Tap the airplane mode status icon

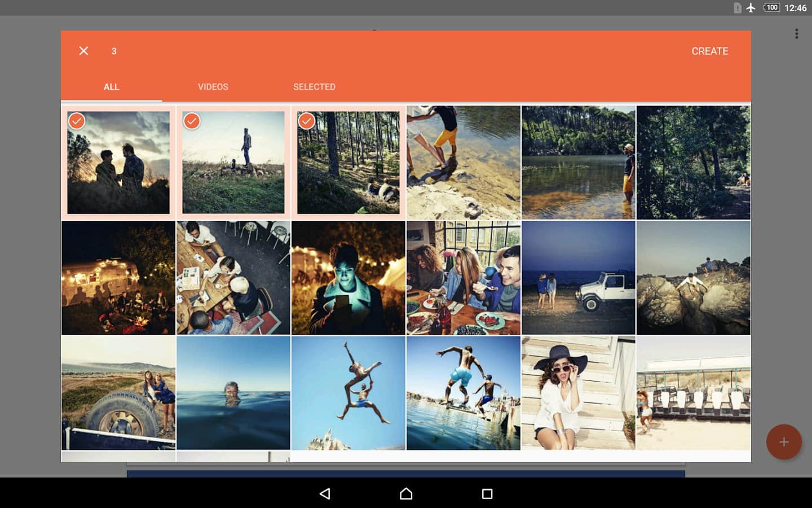[751, 7]
